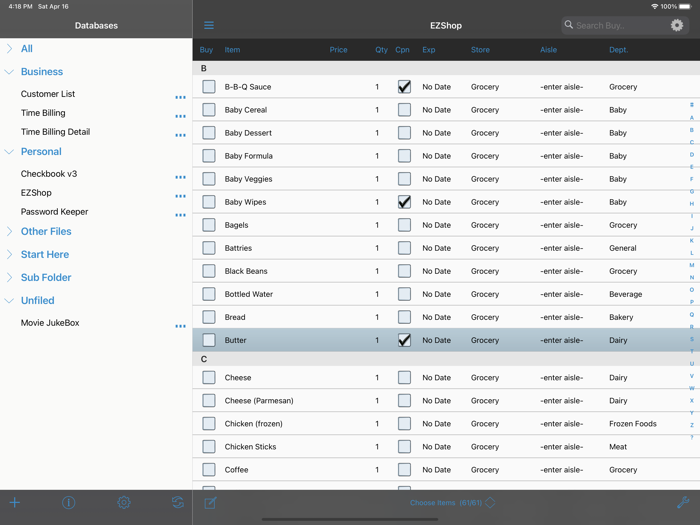
Task: Select the Bottled Water item row
Action: 446,294
